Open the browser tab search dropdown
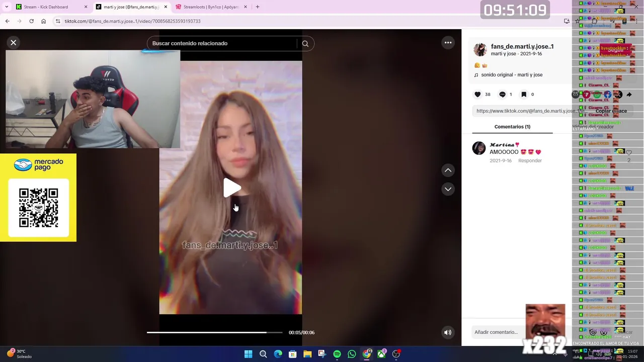This screenshot has width=644, height=362. pos(7,7)
